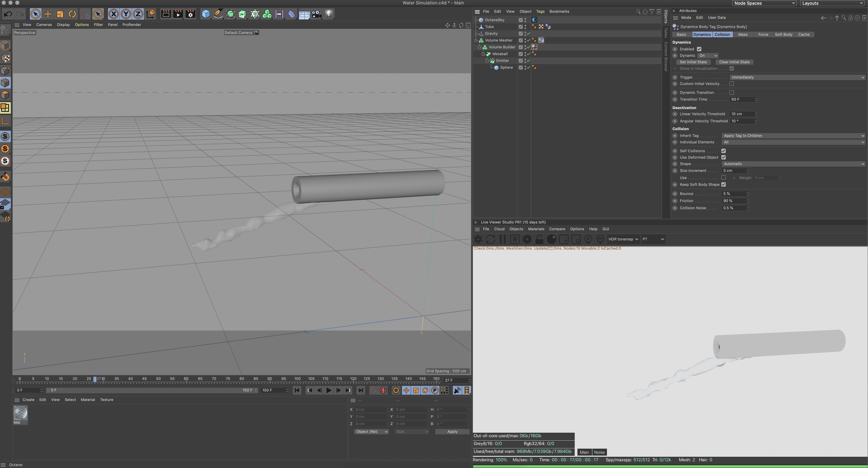The image size is (868, 468).
Task: Select the Scale tool
Action: coord(60,14)
